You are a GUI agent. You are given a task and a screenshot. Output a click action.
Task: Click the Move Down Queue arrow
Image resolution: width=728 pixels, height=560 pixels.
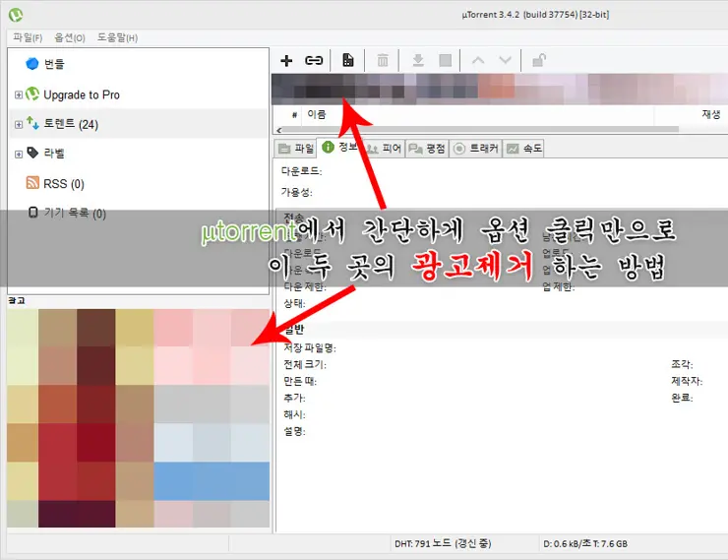point(505,60)
